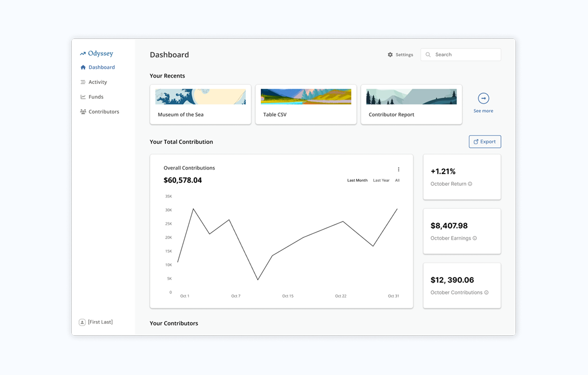The image size is (588, 375).
Task: Click the October Contributions info icon
Action: click(487, 292)
